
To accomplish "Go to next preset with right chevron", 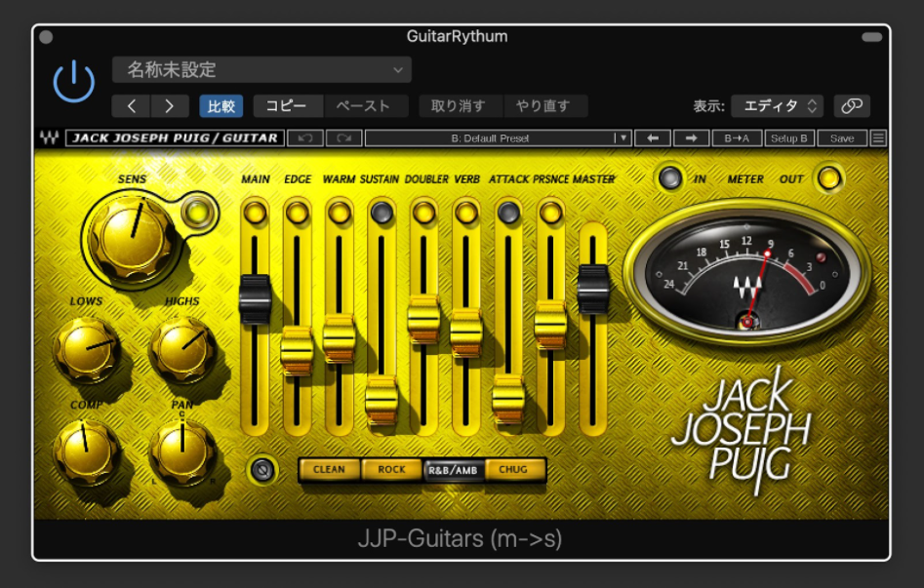I will [170, 106].
